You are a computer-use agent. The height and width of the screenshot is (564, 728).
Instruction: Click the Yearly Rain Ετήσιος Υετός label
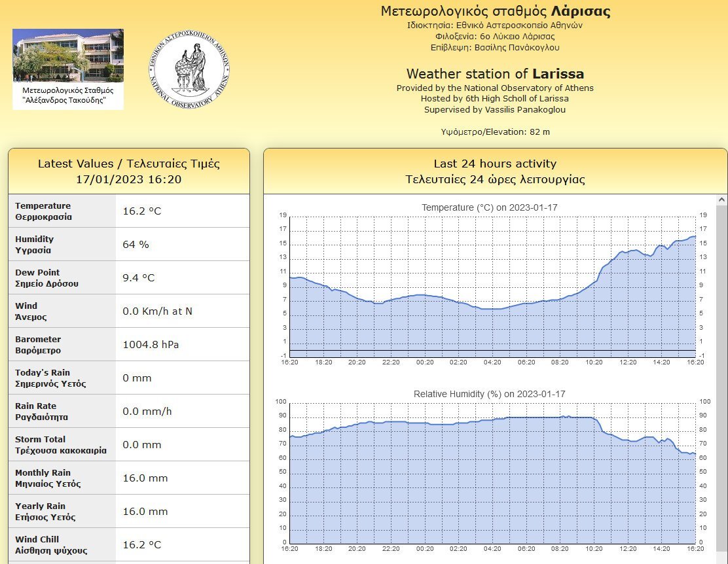click(x=45, y=512)
